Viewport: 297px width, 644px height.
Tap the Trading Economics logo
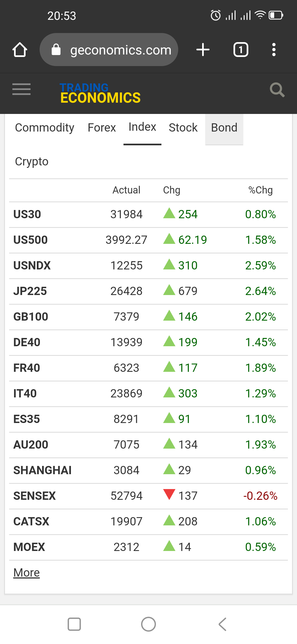point(100,94)
